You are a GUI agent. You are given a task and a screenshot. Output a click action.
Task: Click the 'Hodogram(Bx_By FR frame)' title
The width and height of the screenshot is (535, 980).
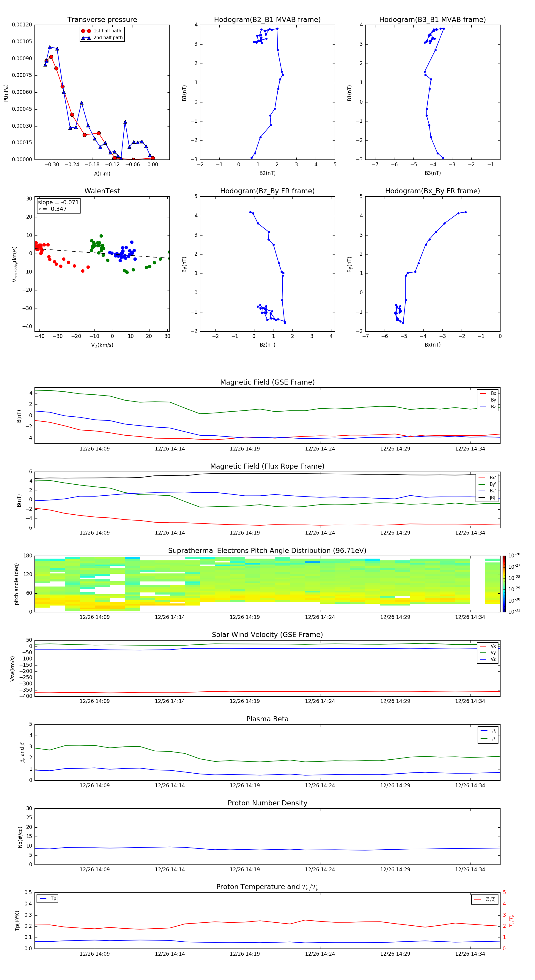[432, 191]
